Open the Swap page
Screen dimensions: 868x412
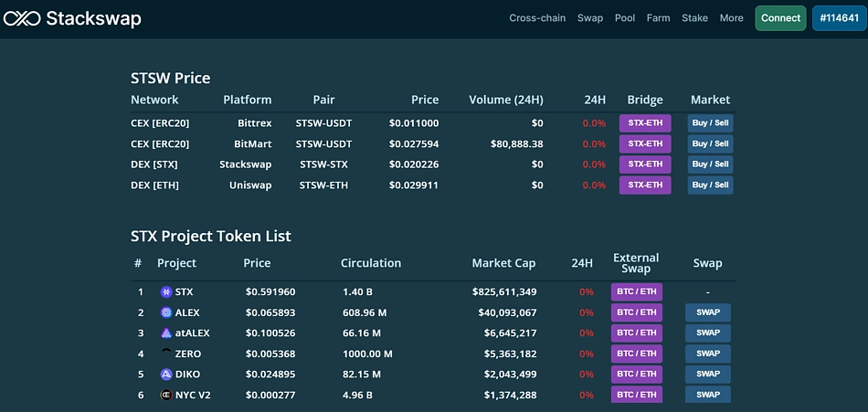click(x=590, y=18)
